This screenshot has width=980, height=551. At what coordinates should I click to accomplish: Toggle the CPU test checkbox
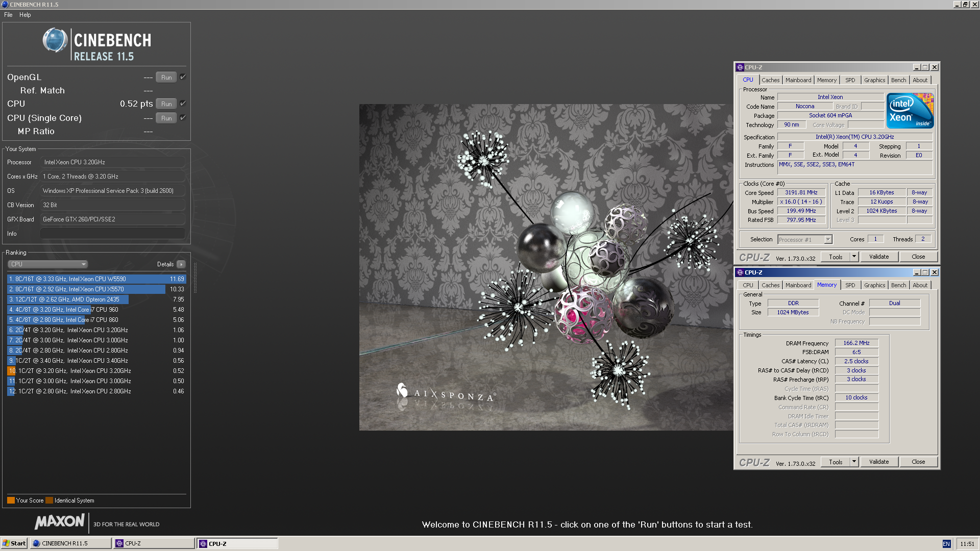(183, 104)
